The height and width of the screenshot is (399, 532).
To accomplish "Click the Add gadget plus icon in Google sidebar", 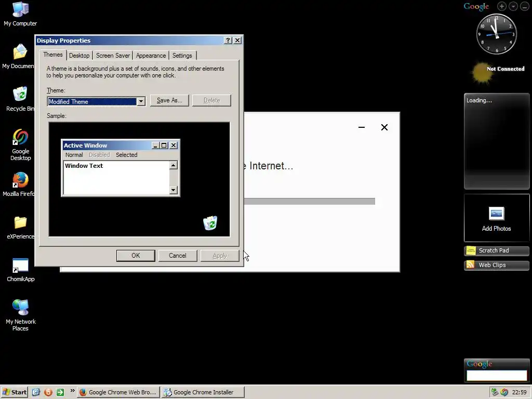I will pyautogui.click(x=502, y=6).
